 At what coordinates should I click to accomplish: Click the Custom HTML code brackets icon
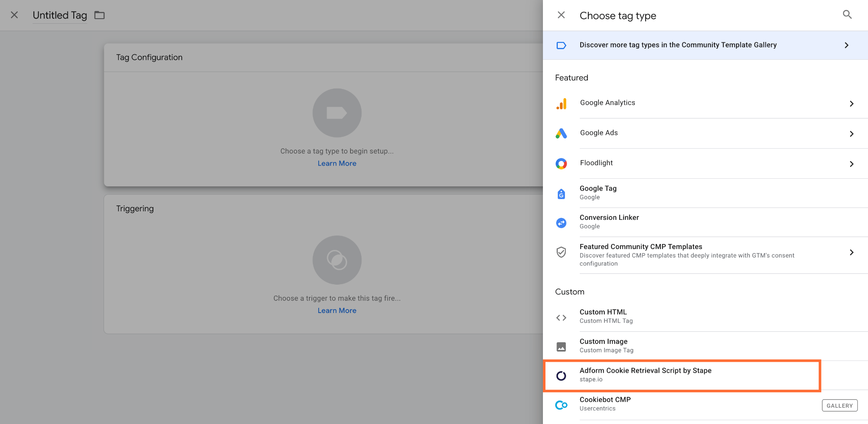[561, 318]
